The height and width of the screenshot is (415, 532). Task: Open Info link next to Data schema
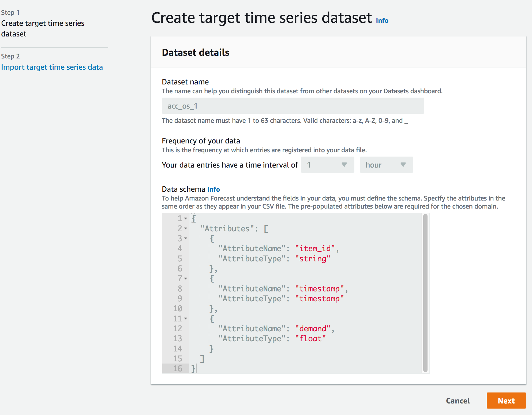pos(213,189)
